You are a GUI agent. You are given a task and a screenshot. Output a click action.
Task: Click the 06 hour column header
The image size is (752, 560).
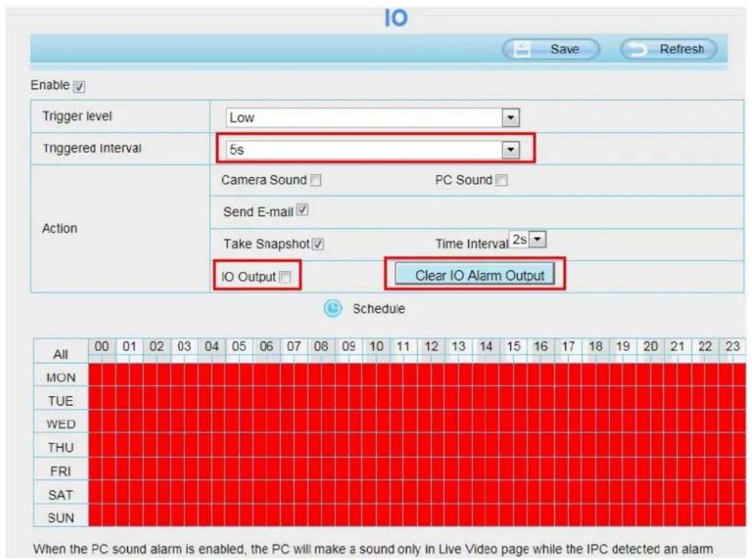coord(266,347)
